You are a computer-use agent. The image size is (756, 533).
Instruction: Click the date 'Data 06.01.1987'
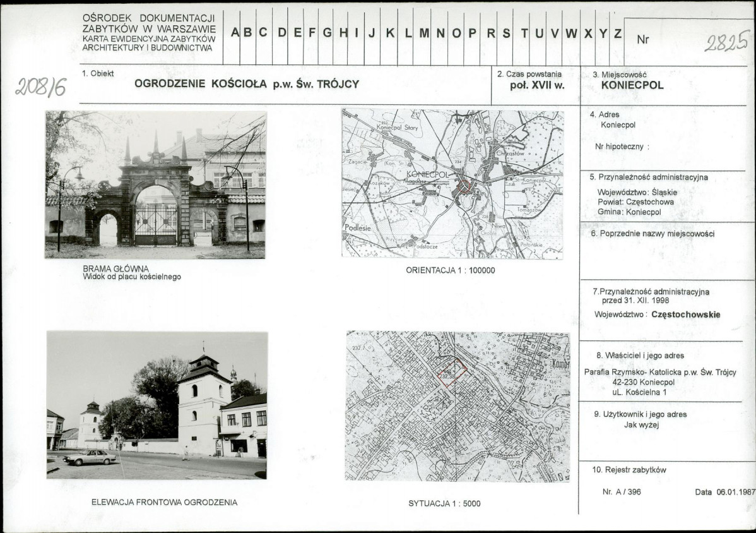pos(724,492)
